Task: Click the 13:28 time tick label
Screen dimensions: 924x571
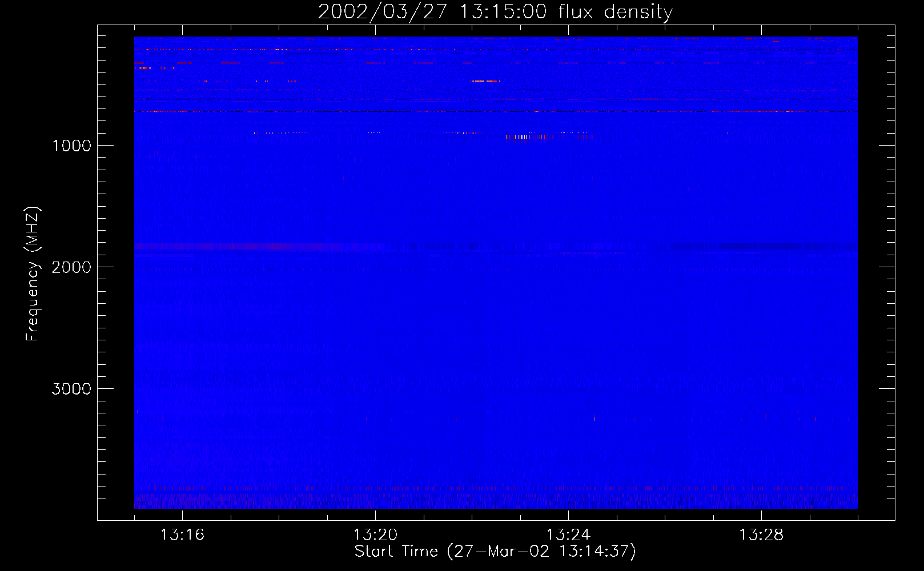Action: [761, 535]
